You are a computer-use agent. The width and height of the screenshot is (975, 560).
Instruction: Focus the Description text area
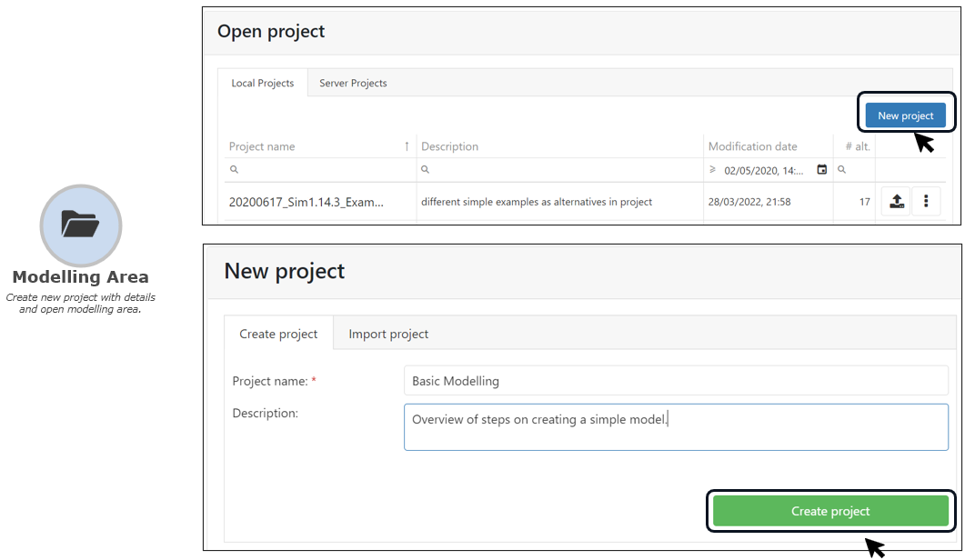[675, 427]
